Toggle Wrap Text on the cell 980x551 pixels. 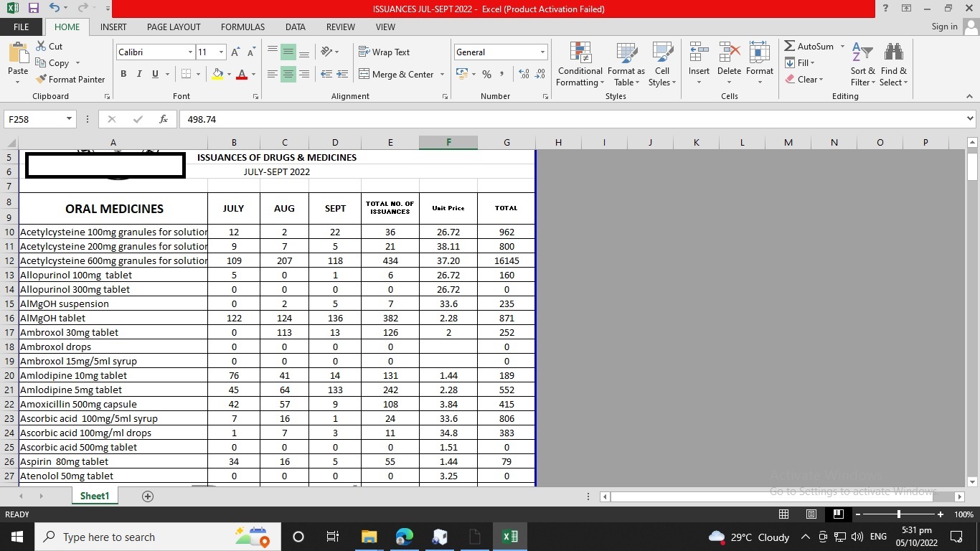point(385,52)
